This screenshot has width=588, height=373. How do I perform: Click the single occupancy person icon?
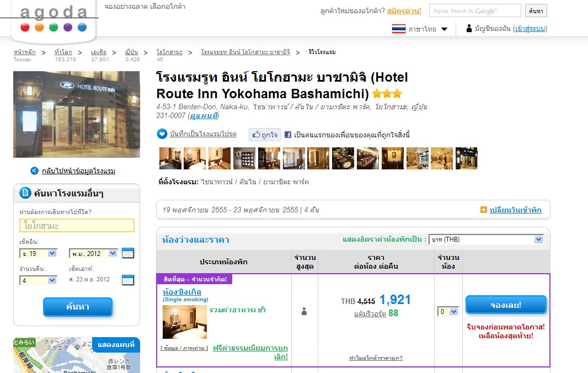point(304,311)
